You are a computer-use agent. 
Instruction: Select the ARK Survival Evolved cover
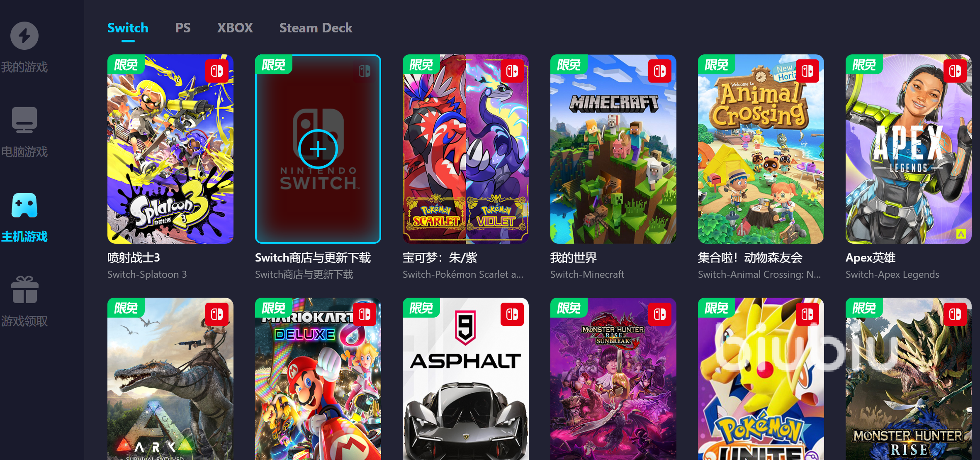[x=170, y=379]
